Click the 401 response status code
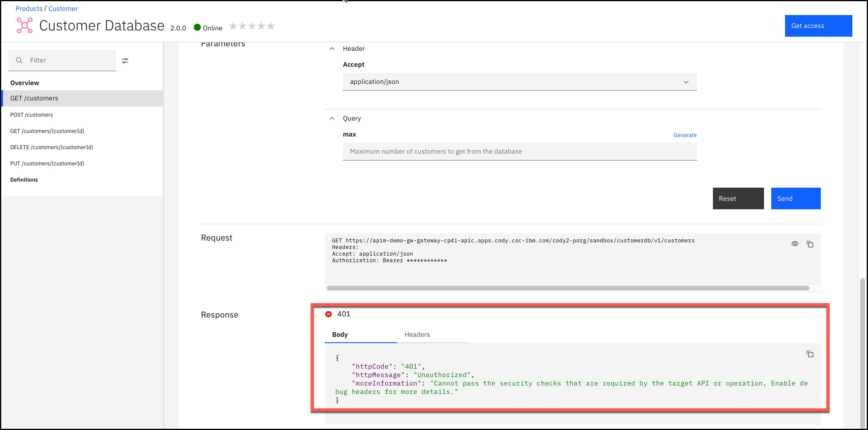868x430 pixels. coord(344,314)
